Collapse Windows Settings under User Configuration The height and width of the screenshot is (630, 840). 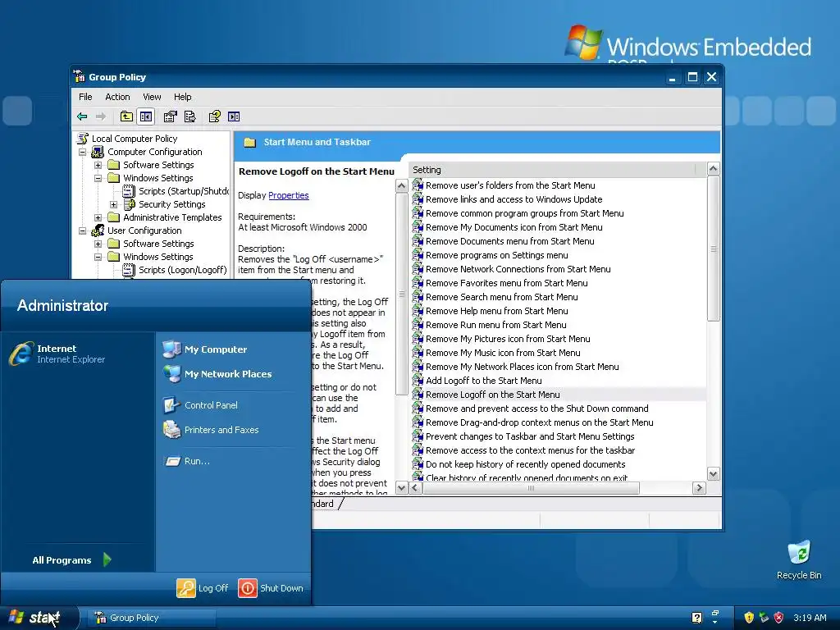(x=98, y=257)
